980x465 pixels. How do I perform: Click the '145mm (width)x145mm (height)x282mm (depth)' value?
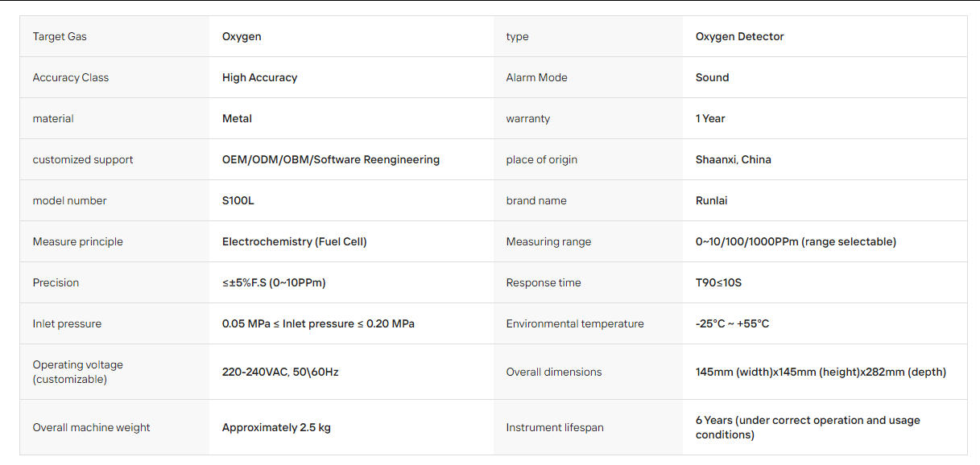tap(821, 372)
